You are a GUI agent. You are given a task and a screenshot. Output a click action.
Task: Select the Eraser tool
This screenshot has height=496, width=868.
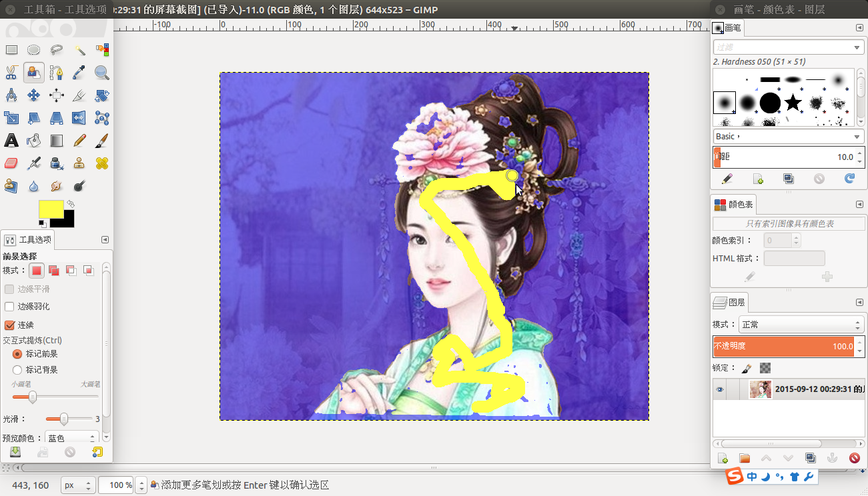point(11,163)
